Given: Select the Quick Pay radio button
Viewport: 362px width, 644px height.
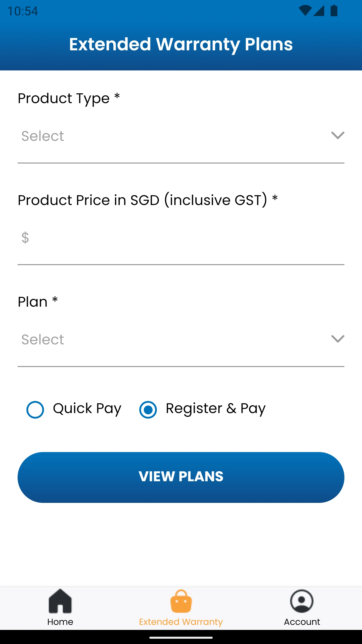Looking at the screenshot, I should coord(35,410).
